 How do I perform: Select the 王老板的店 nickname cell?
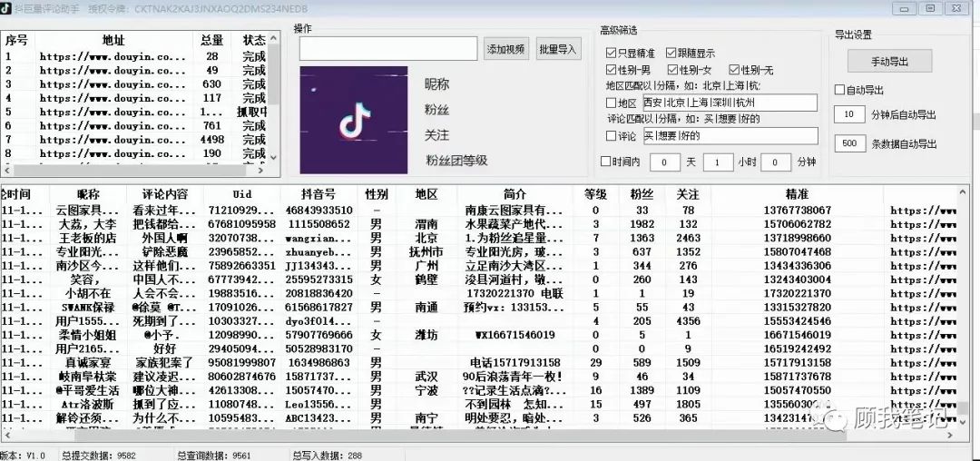pos(88,238)
